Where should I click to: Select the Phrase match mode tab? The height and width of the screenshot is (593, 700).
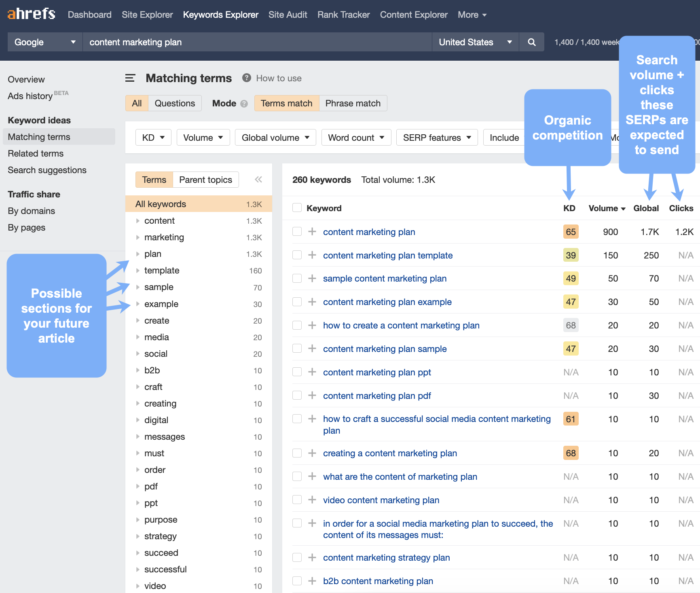353,103
